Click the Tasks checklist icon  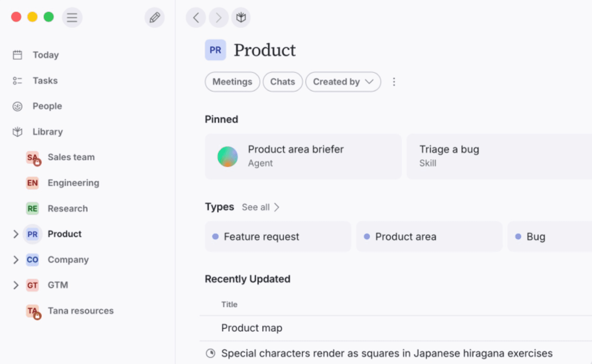click(17, 81)
